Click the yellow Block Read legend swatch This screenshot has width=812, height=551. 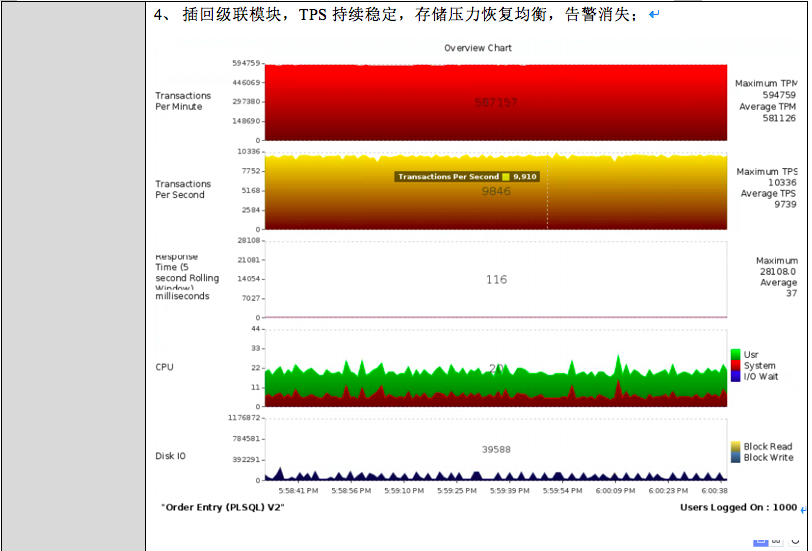coord(735,446)
